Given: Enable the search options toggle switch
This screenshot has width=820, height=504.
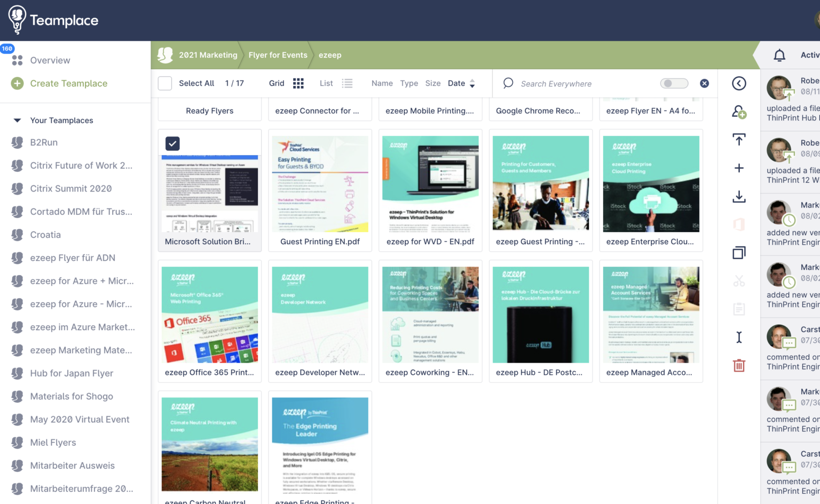Looking at the screenshot, I should (674, 83).
